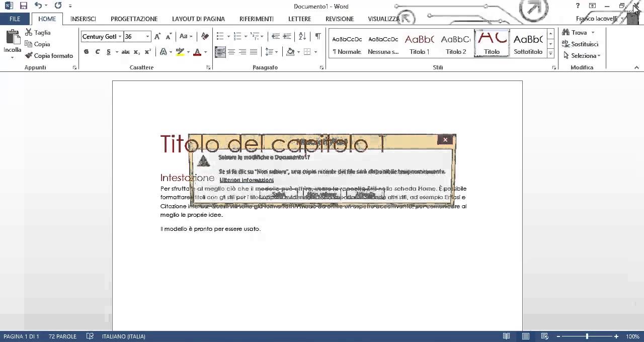The image size is (644, 342).
Task: Increase the paragraph indent
Action: 287,36
